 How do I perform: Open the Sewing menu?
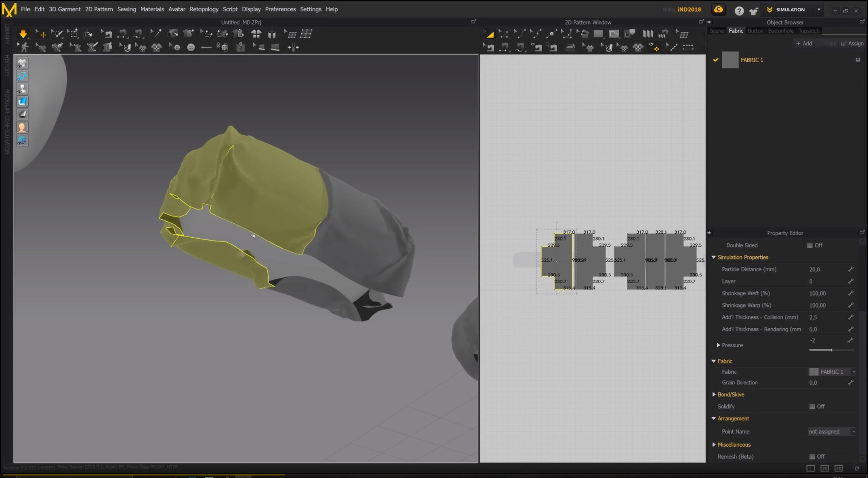126,9
